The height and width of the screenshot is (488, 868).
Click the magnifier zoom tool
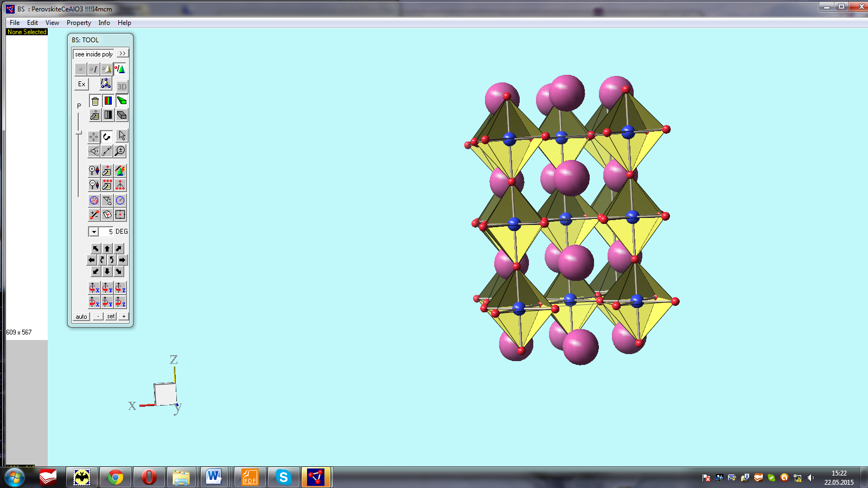coord(120,151)
